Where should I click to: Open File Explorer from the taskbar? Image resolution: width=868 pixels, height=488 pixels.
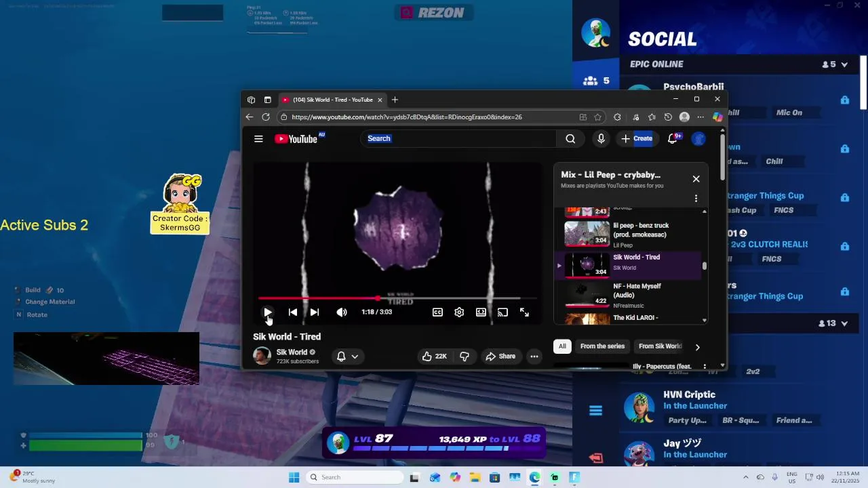pyautogui.click(x=475, y=477)
